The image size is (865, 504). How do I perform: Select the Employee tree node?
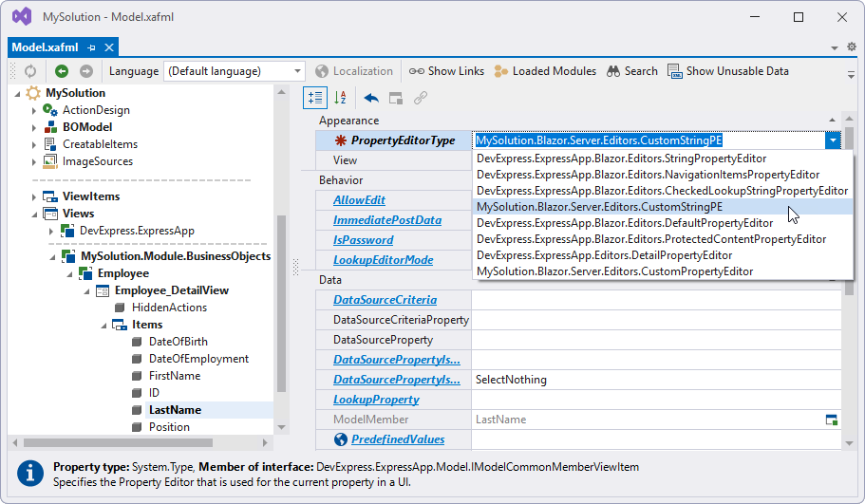pos(123,273)
